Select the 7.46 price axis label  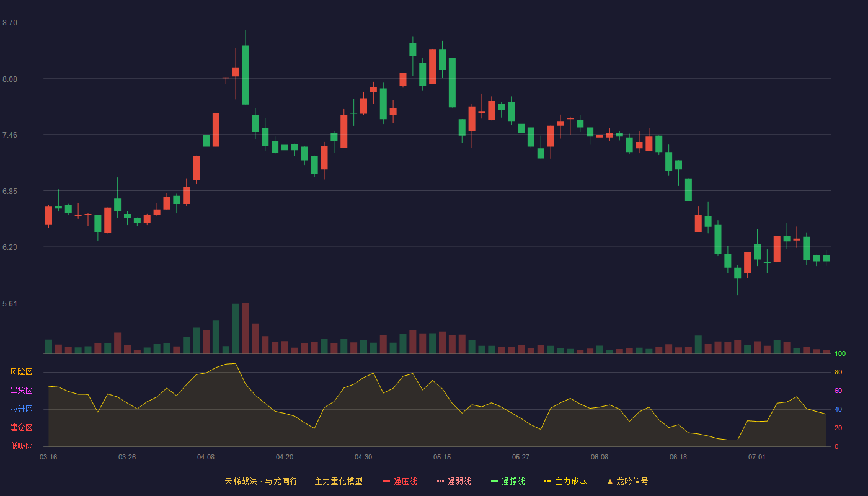(x=10, y=135)
